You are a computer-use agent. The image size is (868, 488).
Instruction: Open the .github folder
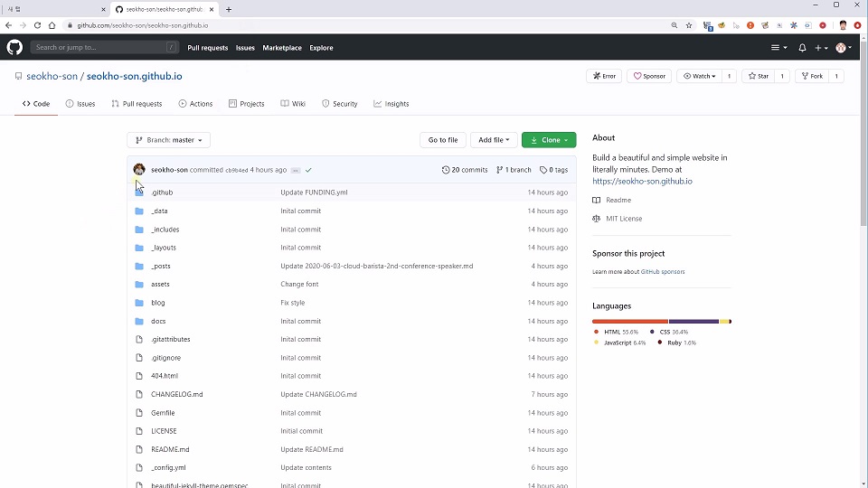(x=162, y=192)
